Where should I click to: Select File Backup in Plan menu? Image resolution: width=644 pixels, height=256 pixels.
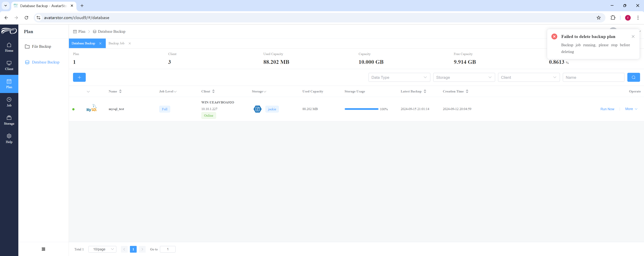point(42,46)
